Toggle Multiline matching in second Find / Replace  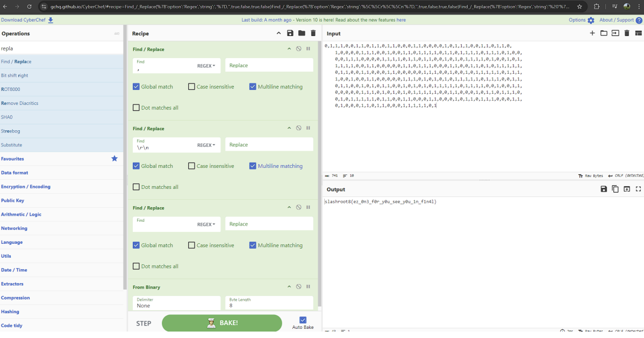coord(253,166)
